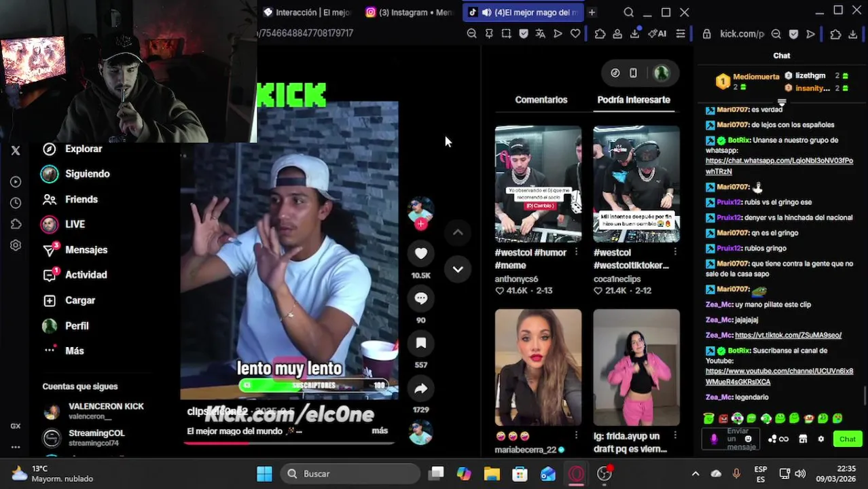Open profile avatar in top pill
Screen dimensions: 868x489
(662, 73)
